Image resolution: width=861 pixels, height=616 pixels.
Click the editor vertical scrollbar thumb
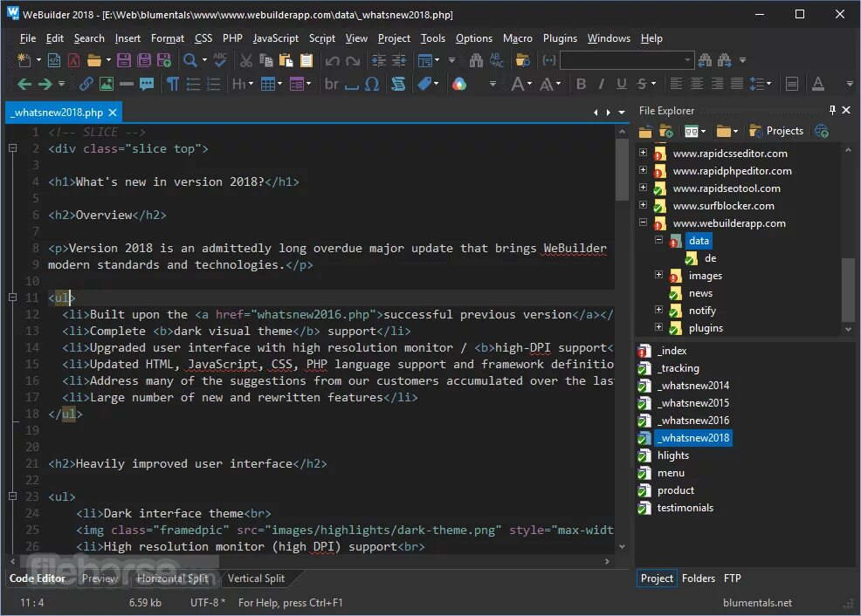622,169
